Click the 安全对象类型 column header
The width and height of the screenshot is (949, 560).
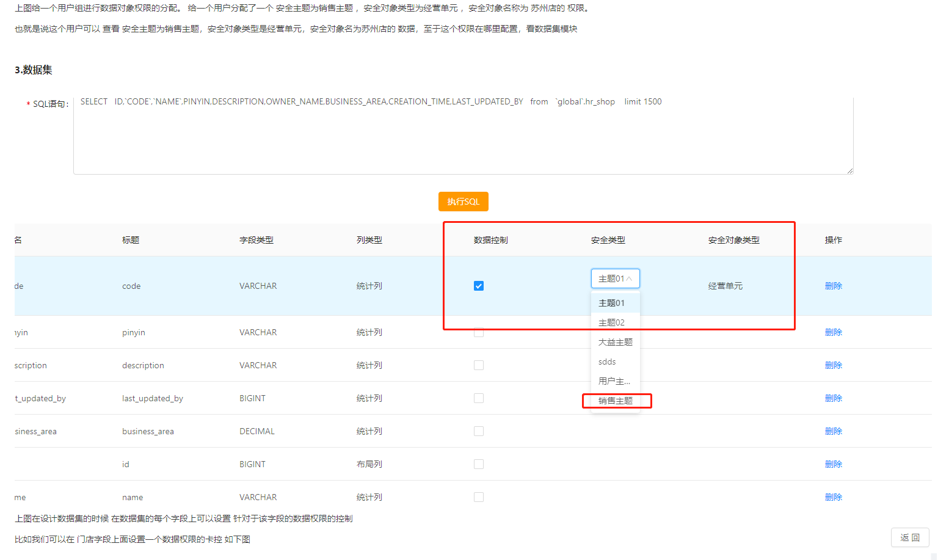coord(734,240)
